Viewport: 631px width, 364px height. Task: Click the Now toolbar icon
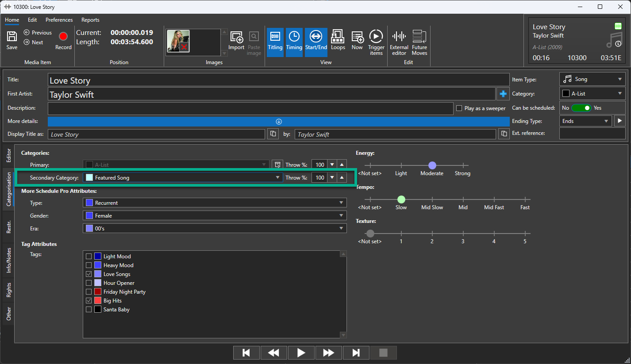tap(357, 40)
